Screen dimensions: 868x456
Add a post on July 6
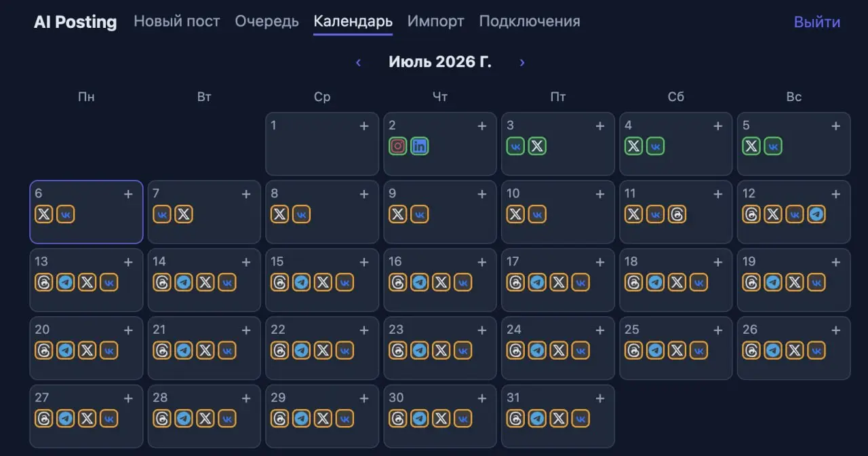[128, 194]
